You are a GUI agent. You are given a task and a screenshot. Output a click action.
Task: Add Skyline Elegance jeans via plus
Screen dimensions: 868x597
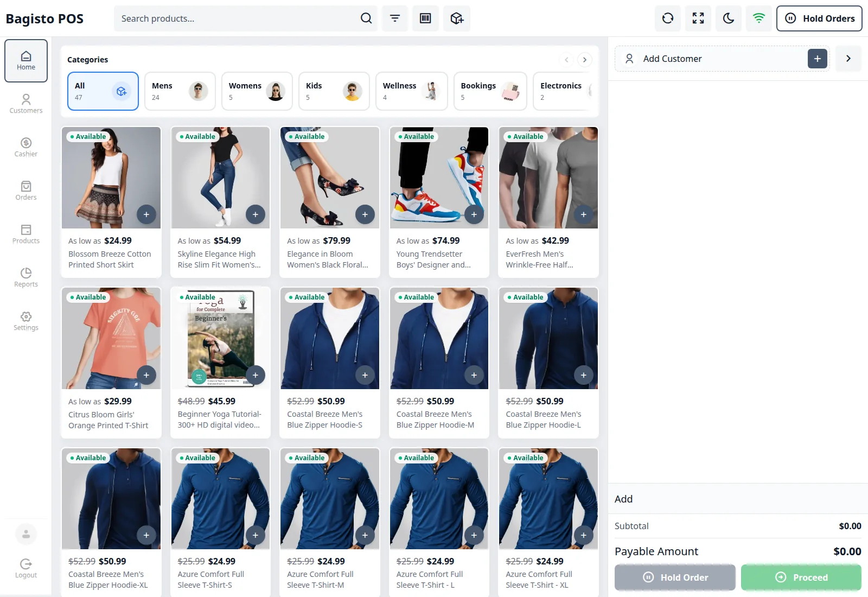click(256, 214)
